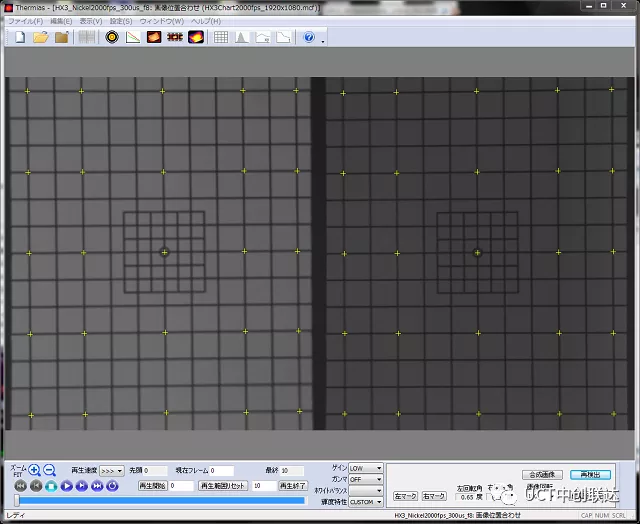The width and height of the screenshot is (640, 524).
Task: Open the 設定(S) menu
Action: tap(121, 20)
